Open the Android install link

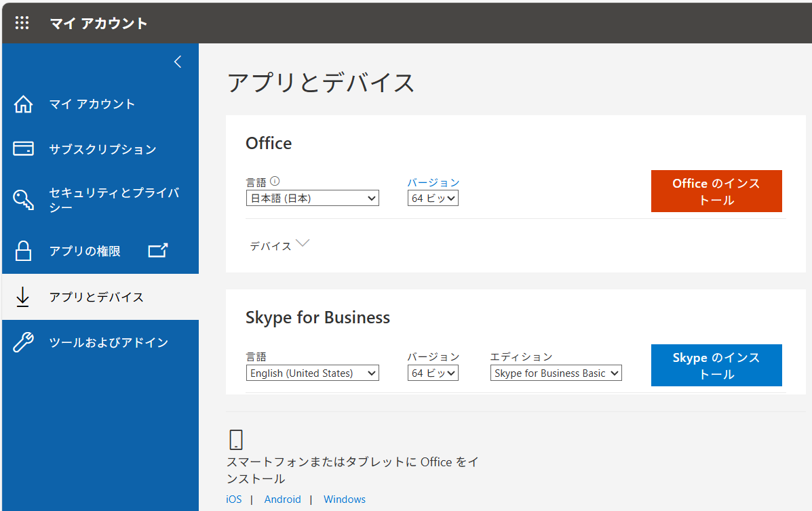(282, 499)
